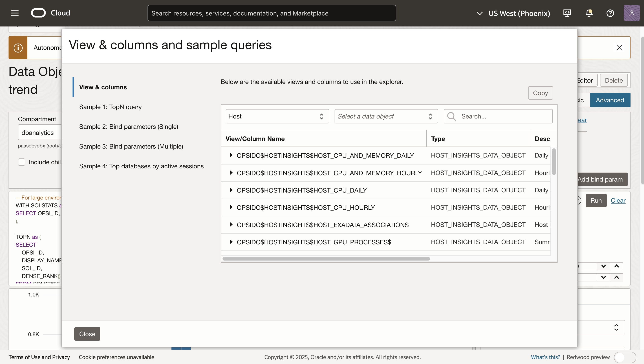
Task: Expand the HOST_CPU_AND_MEMORY_DAILY view row
Action: [x=231, y=155]
